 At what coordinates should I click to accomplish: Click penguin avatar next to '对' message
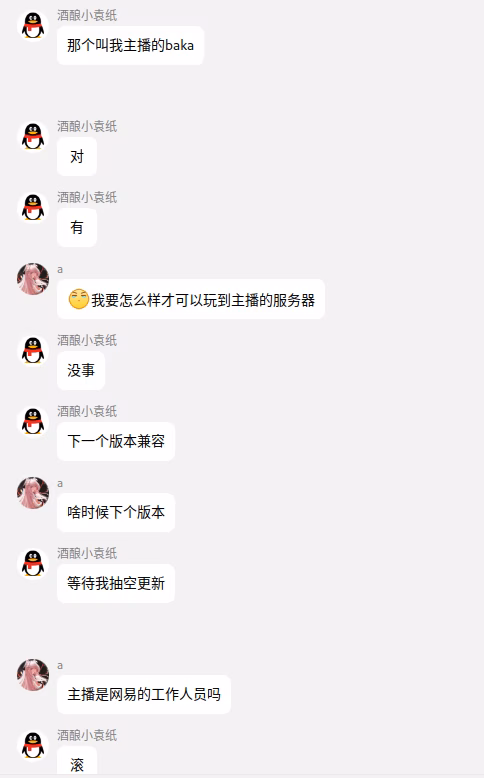tap(33, 136)
